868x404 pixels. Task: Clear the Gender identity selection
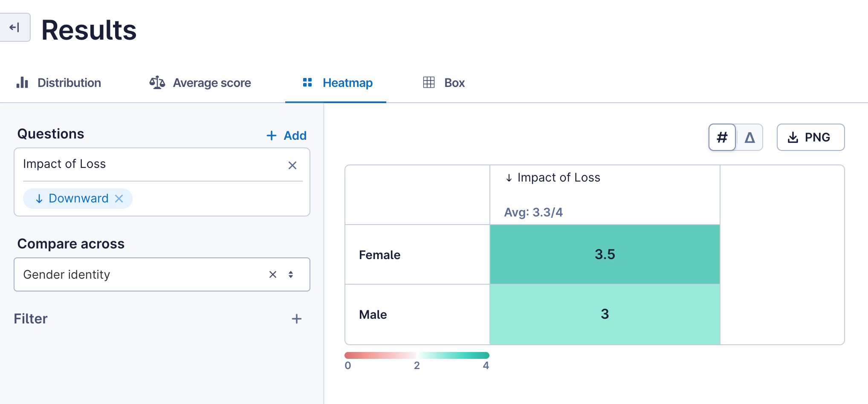pos(273,274)
